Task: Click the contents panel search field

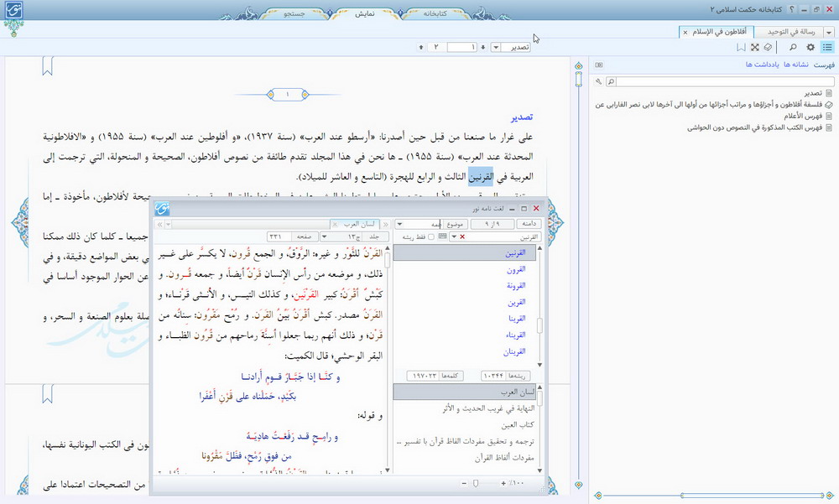Action: [725, 81]
